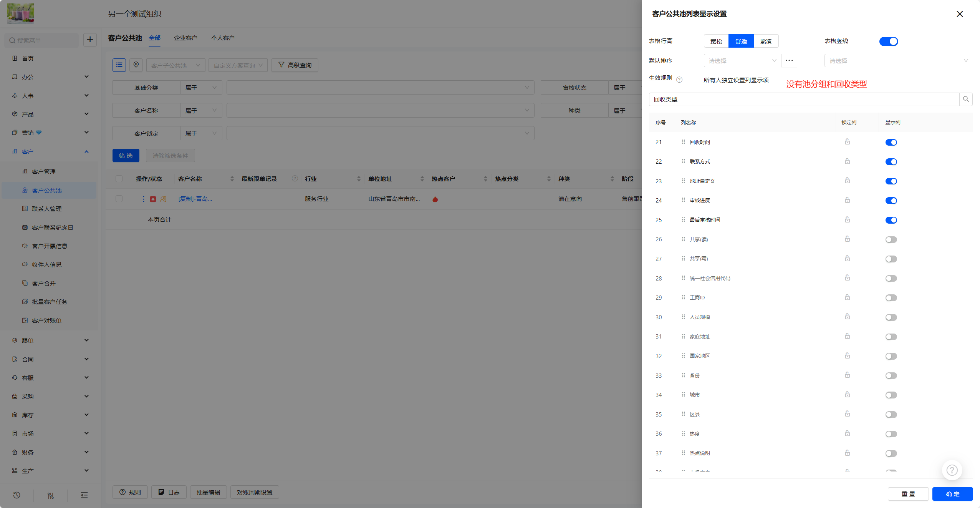Open the history icon at sidebar bottom

17,495
